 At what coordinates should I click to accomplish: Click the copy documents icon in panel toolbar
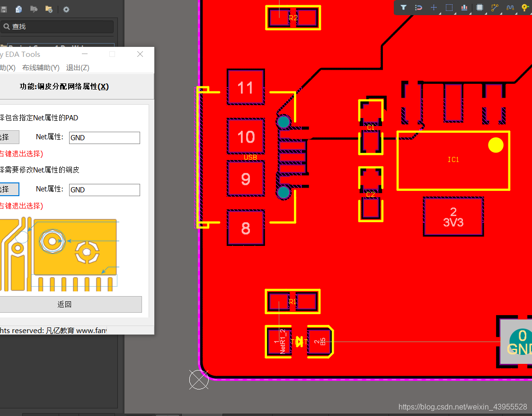(x=18, y=9)
